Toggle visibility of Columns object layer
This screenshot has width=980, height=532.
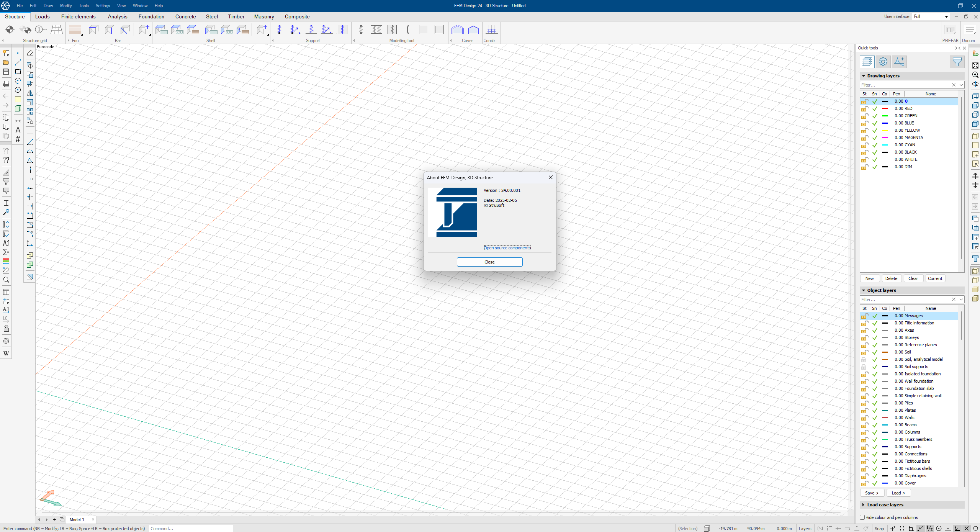[x=876, y=432]
